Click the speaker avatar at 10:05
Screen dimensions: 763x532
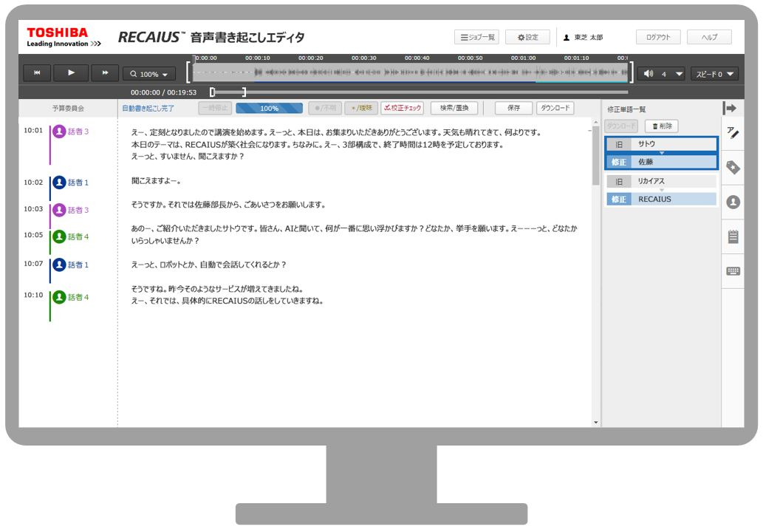[x=59, y=236]
